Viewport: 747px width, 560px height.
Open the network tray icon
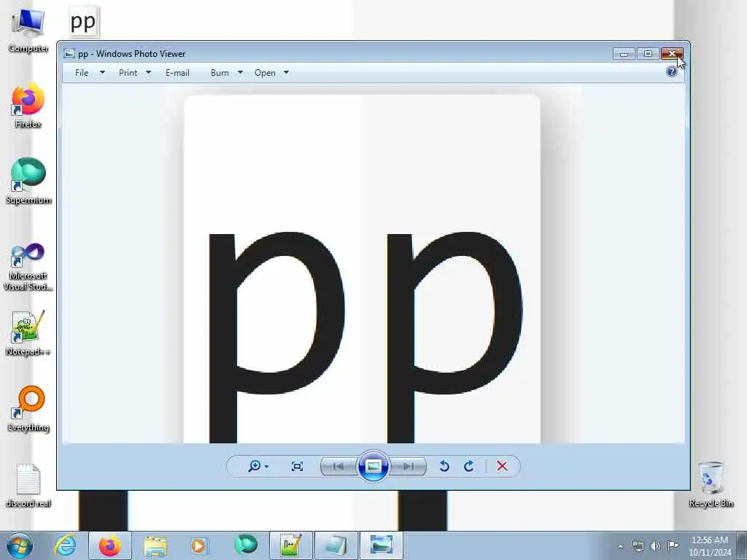point(638,545)
